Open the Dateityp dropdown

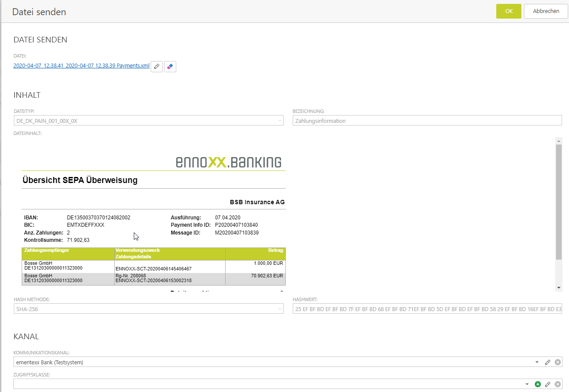coord(280,121)
